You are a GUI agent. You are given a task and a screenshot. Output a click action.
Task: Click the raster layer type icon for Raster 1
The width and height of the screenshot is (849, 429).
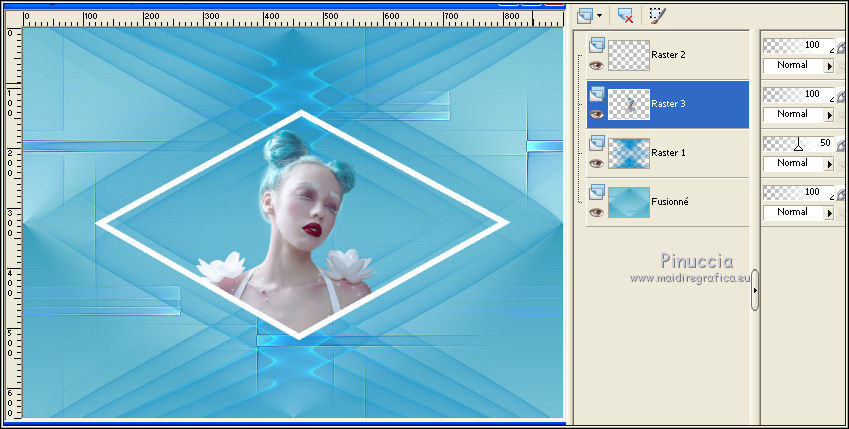[x=597, y=142]
